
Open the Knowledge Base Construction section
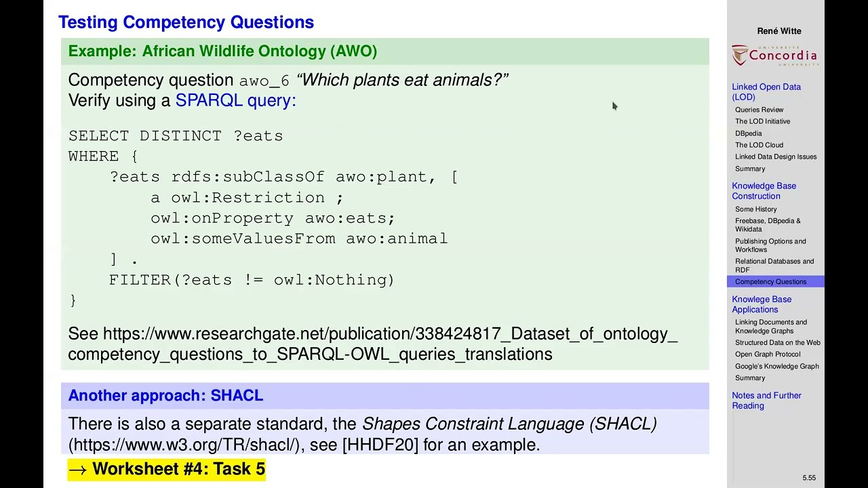pos(764,190)
